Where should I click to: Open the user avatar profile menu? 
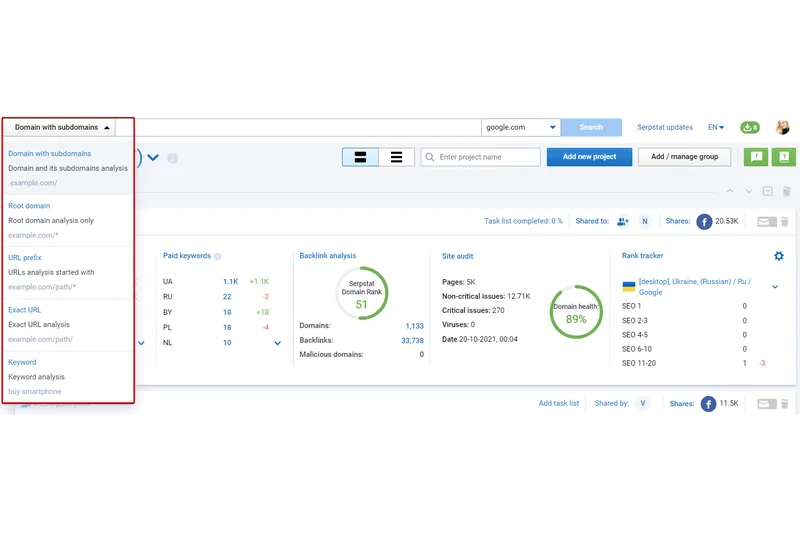tap(782, 127)
